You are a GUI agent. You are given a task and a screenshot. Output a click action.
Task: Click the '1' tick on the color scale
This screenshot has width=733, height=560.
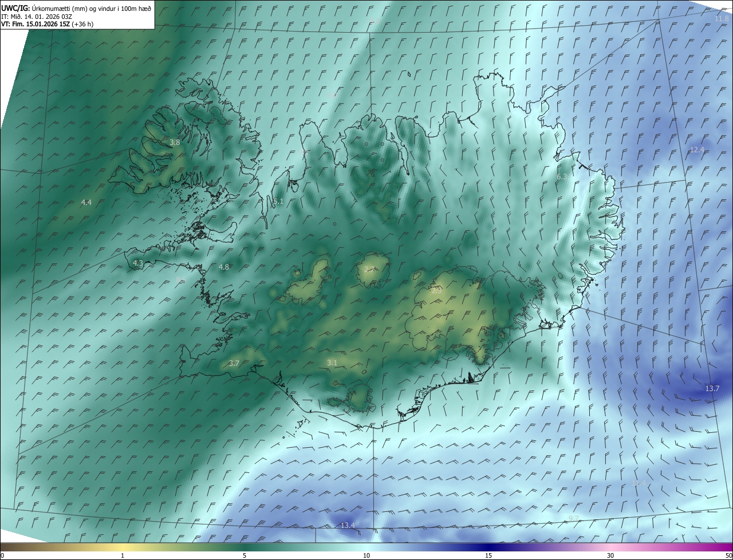123,555
